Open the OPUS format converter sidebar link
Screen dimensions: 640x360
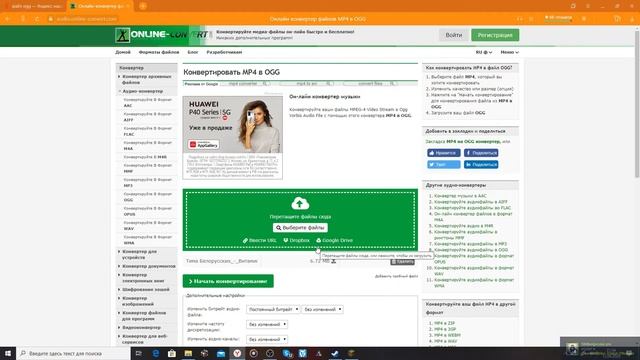click(147, 211)
